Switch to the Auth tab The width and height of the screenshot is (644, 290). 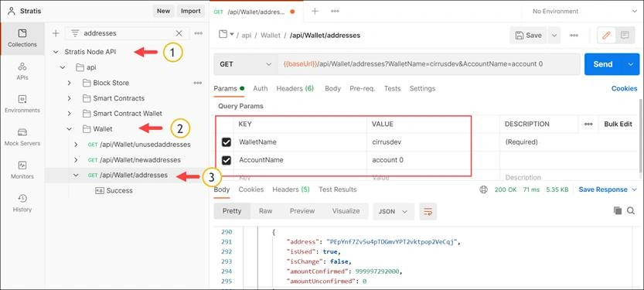tap(261, 88)
